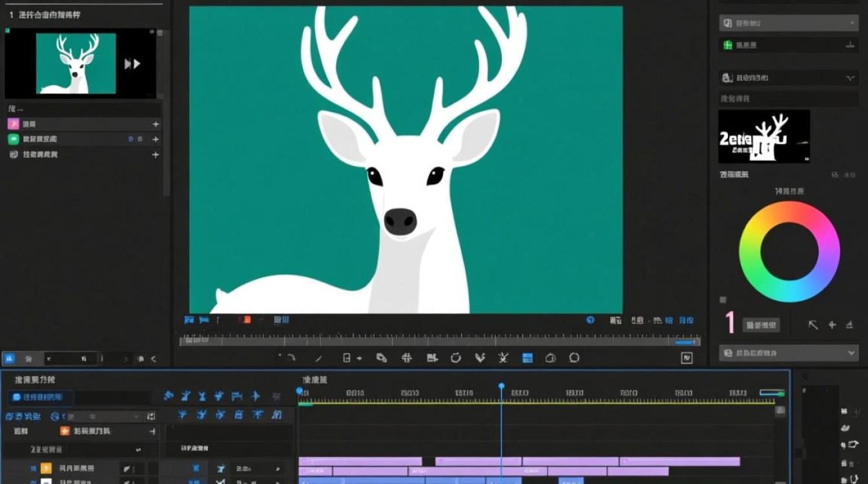This screenshot has width=868, height=484.
Task: Select the tag-shaped tool below the preview
Action: click(x=382, y=358)
